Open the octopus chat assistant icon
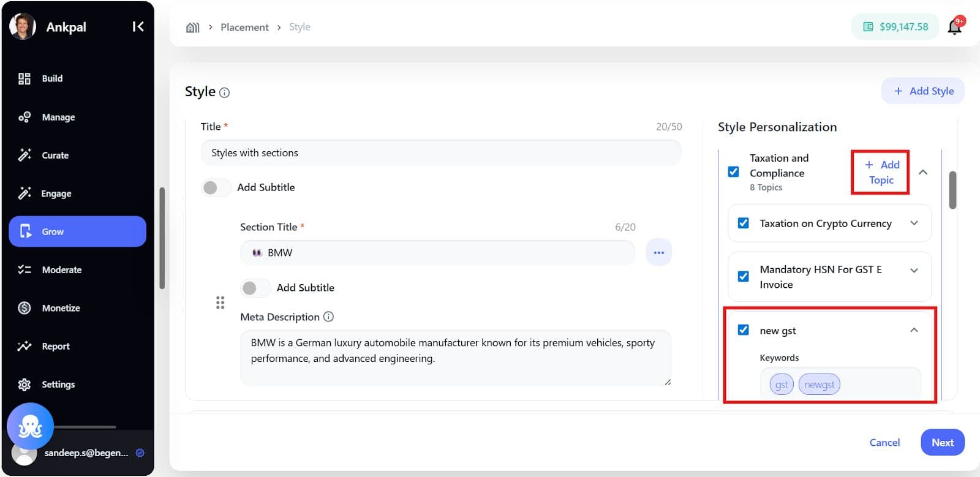980x477 pixels. tap(30, 426)
